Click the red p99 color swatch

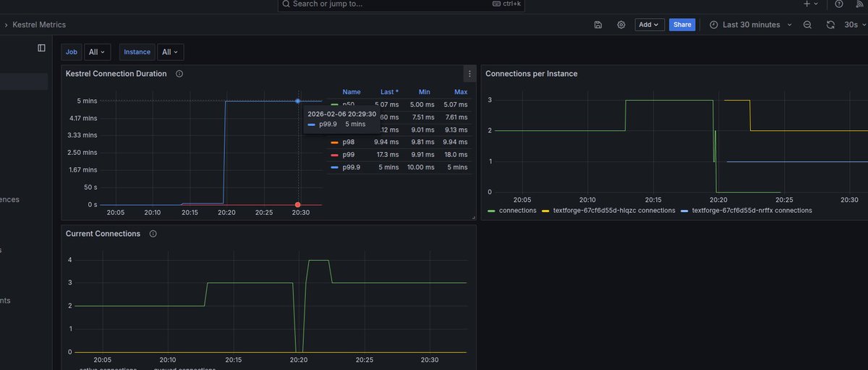334,155
